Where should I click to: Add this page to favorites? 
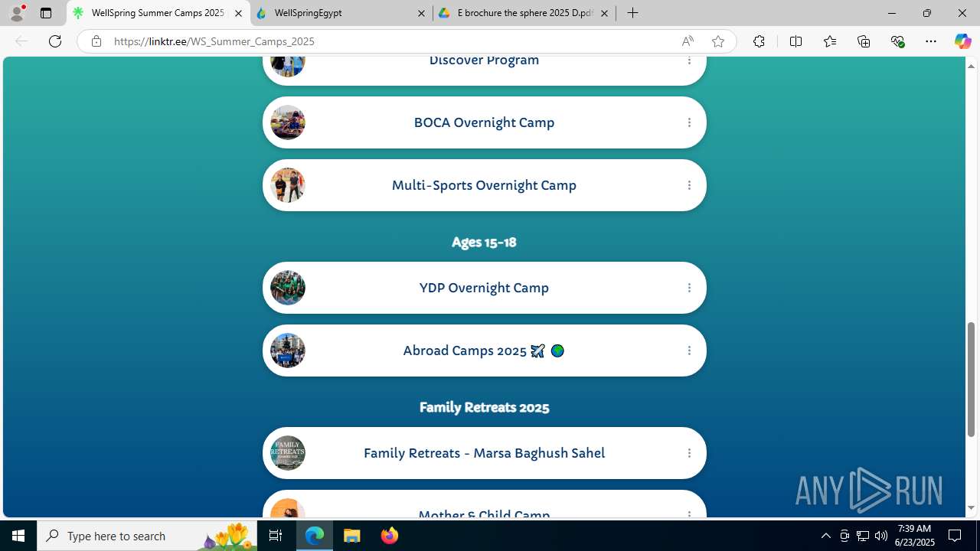coord(717,41)
